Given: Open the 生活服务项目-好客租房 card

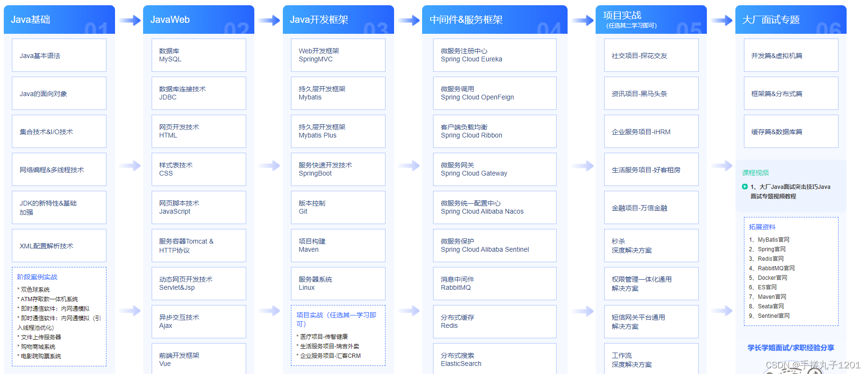Looking at the screenshot, I should tap(651, 169).
